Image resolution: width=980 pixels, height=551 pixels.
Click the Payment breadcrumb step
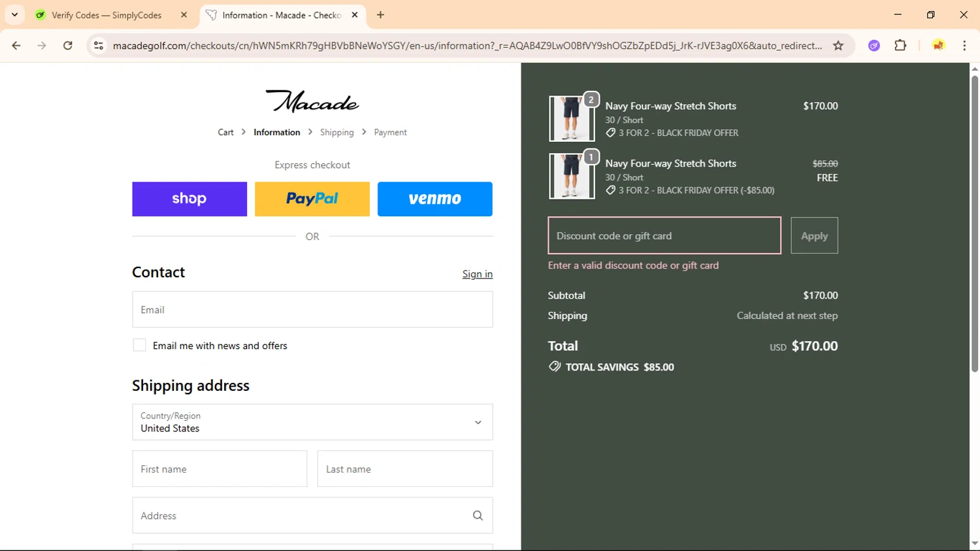pos(390,132)
